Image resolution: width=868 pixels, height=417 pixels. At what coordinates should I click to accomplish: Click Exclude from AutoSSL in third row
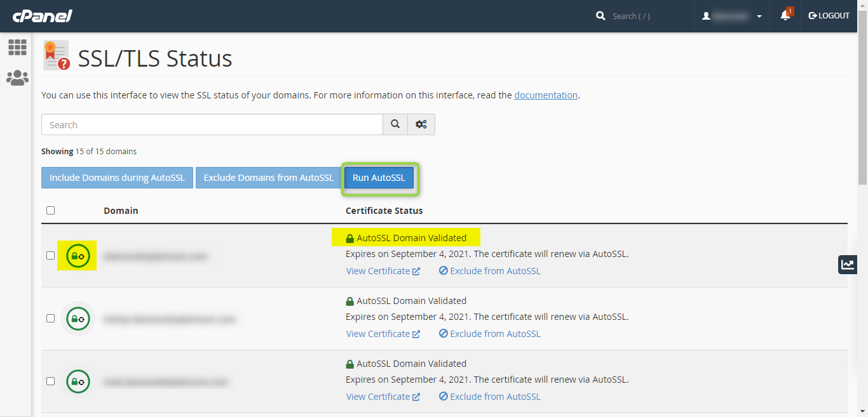pos(490,397)
